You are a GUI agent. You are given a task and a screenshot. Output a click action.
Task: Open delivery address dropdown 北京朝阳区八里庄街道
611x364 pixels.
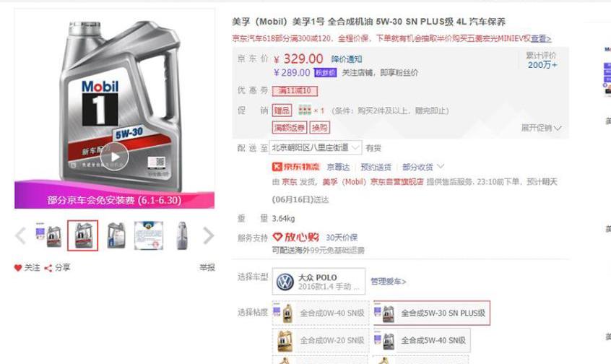pyautogui.click(x=315, y=148)
